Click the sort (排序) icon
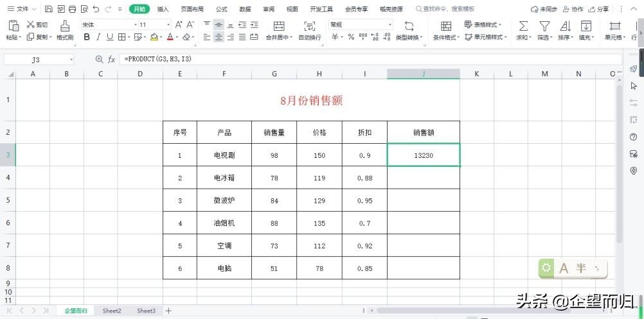644x319 pixels. tap(565, 26)
